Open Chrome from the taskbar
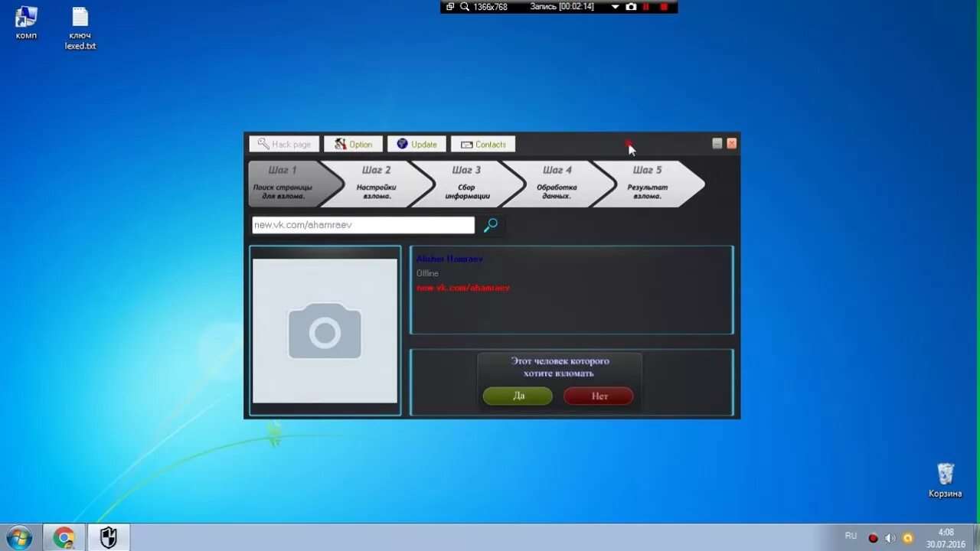980x551 pixels. click(64, 537)
